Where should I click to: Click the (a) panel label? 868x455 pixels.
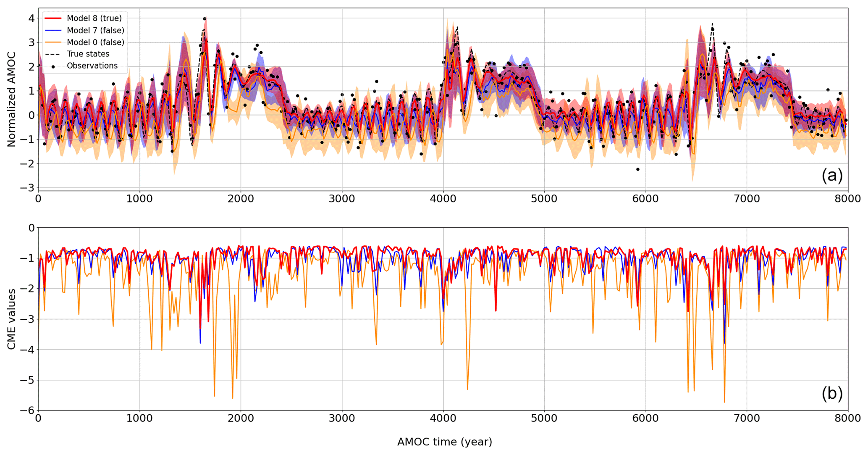tap(832, 175)
